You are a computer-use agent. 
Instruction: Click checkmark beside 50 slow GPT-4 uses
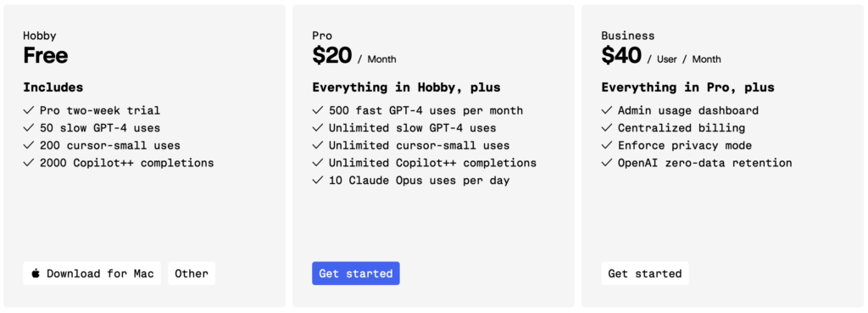point(29,128)
